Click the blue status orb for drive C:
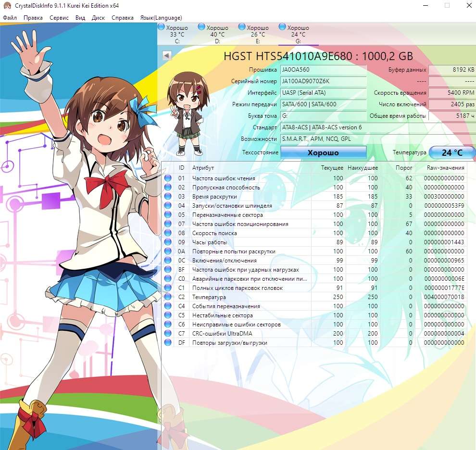The width and height of the screenshot is (476, 450). 161,27
